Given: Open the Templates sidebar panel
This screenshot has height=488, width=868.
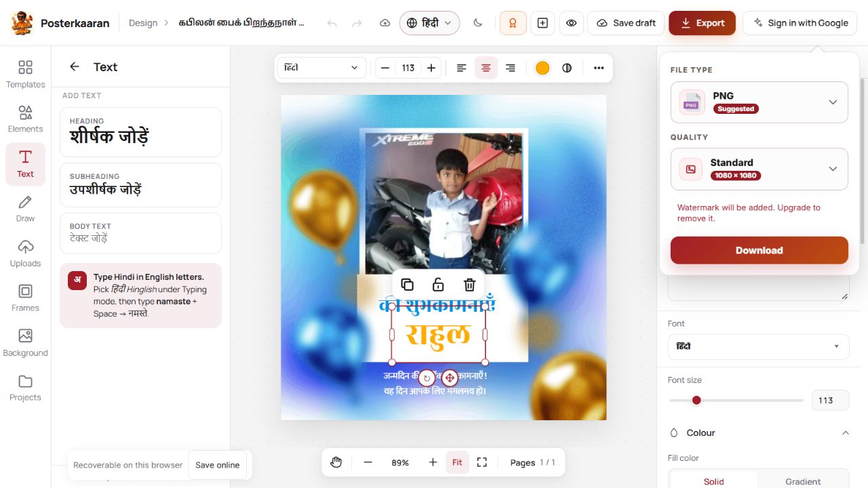Looking at the screenshot, I should tap(25, 75).
